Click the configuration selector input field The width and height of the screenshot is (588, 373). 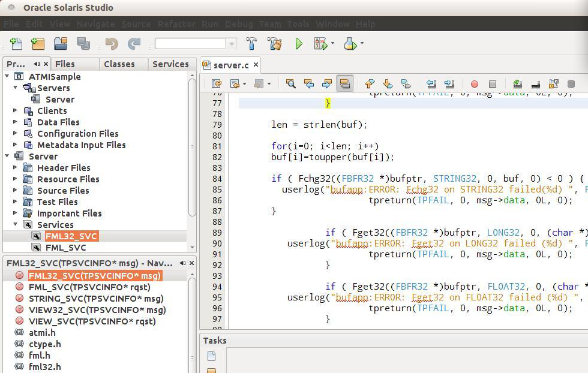[190, 44]
